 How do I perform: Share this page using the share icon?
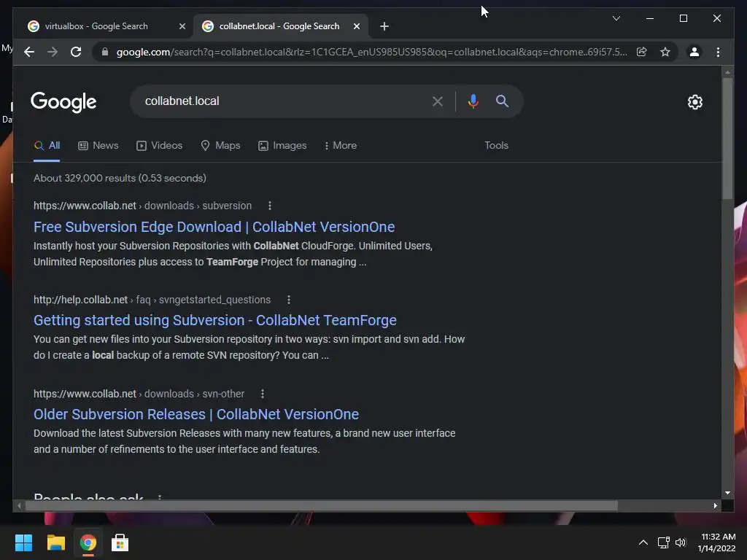[x=642, y=52]
